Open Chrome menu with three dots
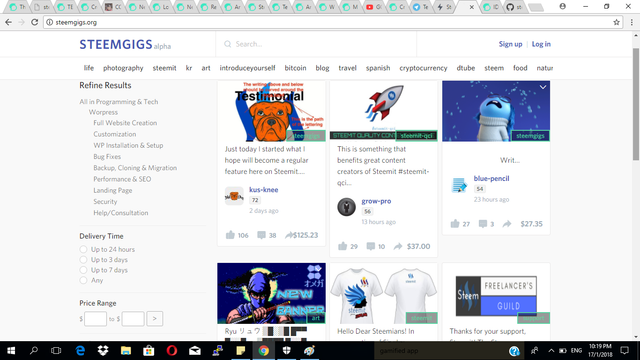 (631, 22)
